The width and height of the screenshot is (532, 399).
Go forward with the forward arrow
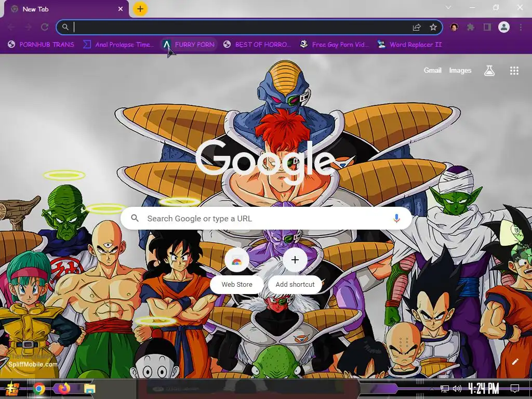point(28,27)
